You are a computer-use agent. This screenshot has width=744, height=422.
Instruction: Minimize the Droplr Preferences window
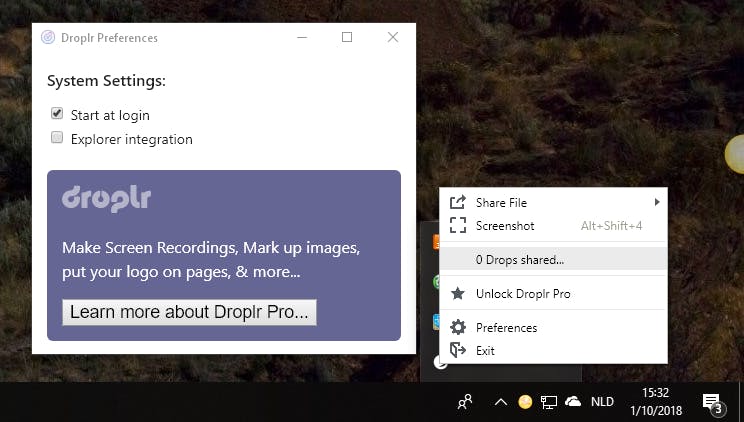pos(302,37)
